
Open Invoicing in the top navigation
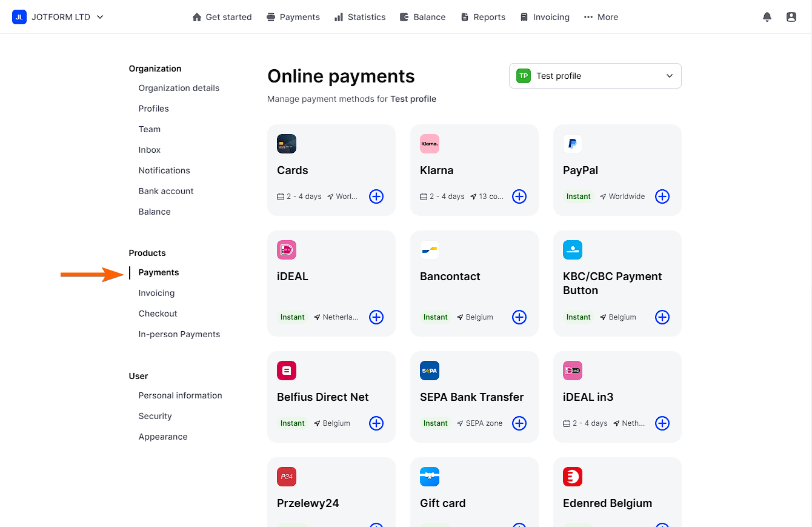tap(545, 17)
